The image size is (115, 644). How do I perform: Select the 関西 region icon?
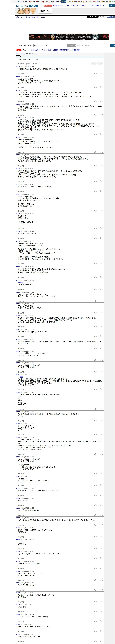(x=74, y=2)
